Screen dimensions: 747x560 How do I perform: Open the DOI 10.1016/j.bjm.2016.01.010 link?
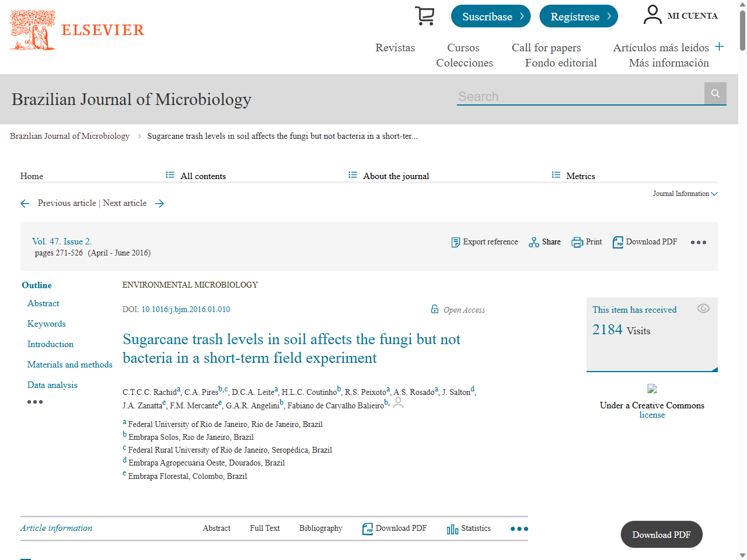click(186, 310)
